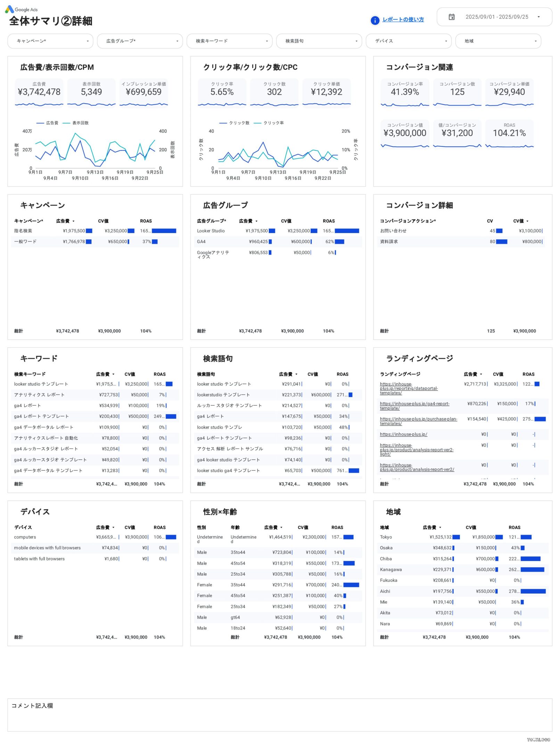Click the sort arrow on CV値 in コンバージョン詳細

coord(528,221)
